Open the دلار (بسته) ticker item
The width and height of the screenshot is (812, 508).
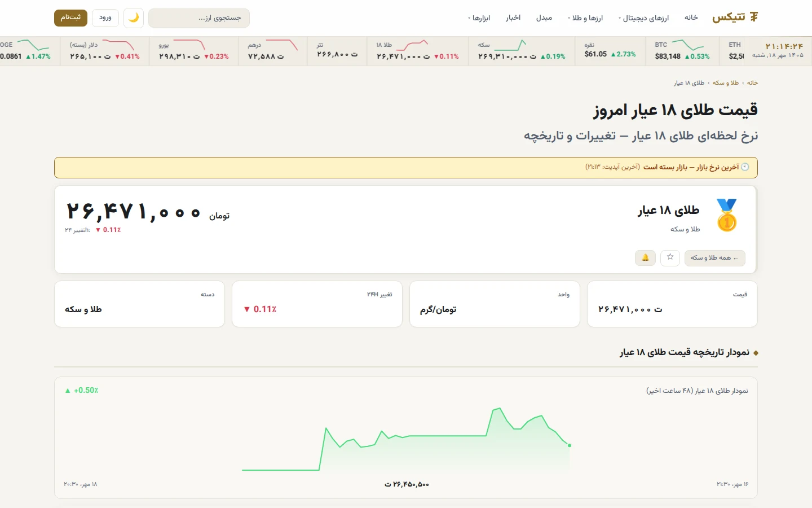click(104, 51)
